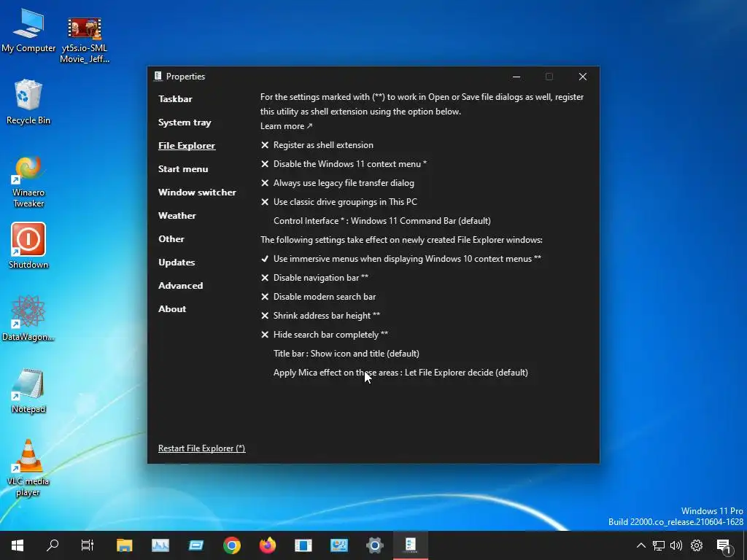The image size is (747, 560).
Task: Click Restart File Explorer link
Action: 201,448
